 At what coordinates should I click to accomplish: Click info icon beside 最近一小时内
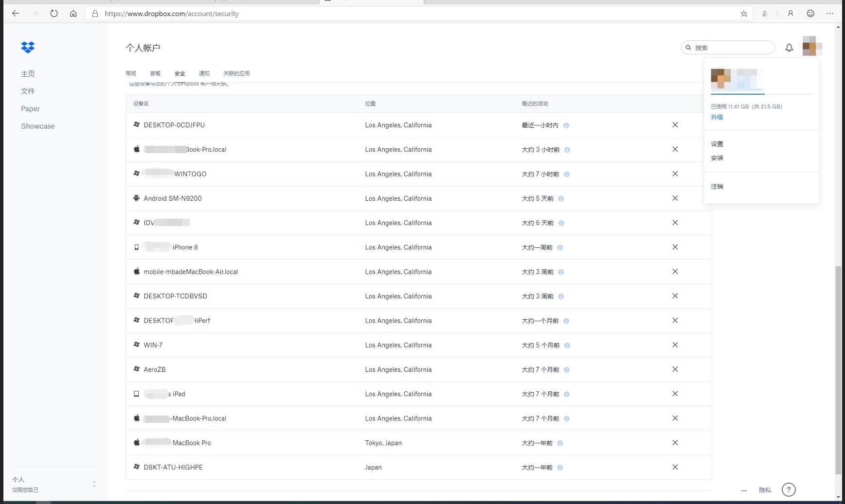566,125
